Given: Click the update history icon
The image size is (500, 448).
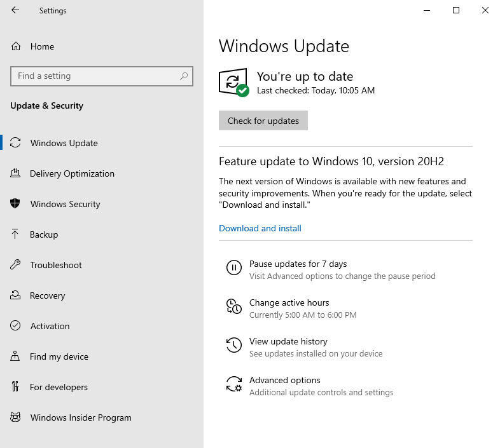Looking at the screenshot, I should point(233,346).
